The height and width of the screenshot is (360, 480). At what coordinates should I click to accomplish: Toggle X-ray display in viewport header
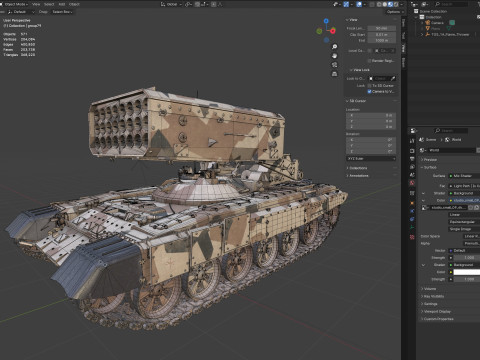coord(372,4)
